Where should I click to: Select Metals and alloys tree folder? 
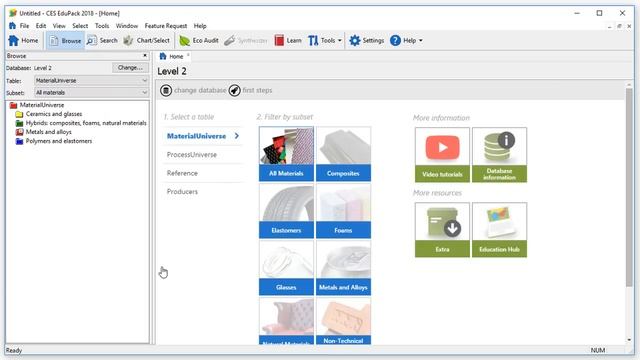point(44,132)
